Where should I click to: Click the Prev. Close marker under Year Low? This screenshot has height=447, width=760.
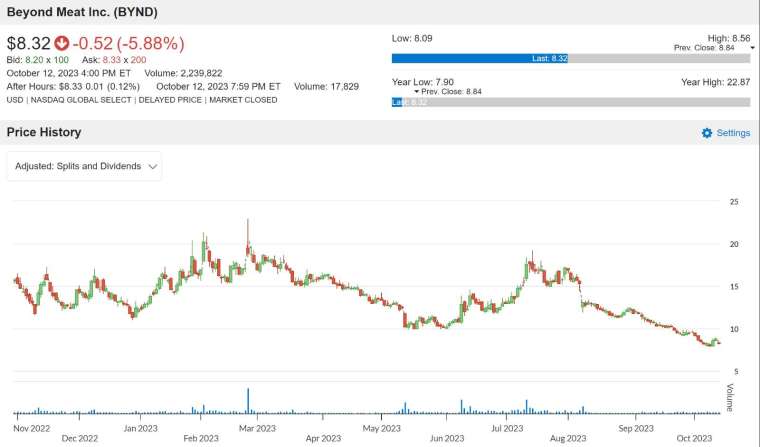tap(448, 92)
